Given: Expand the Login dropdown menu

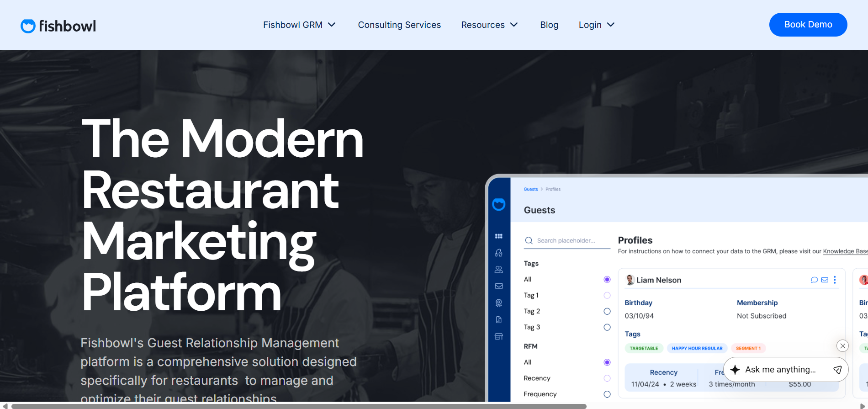Looking at the screenshot, I should (597, 25).
